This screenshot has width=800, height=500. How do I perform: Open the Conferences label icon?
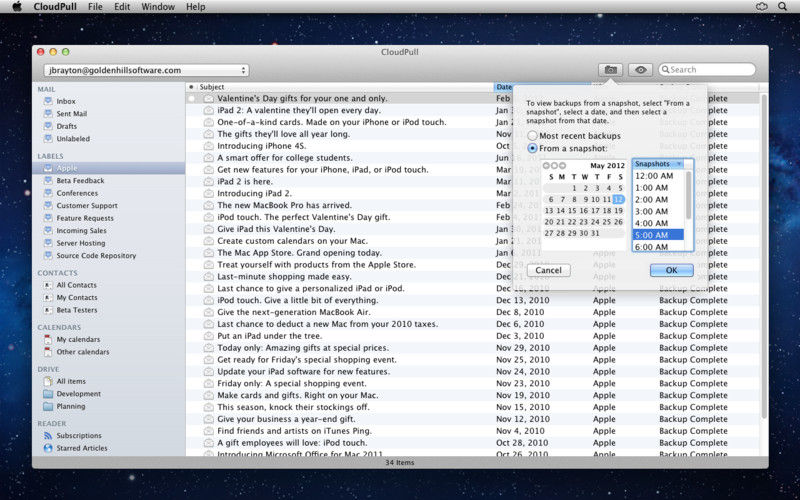tap(48, 193)
